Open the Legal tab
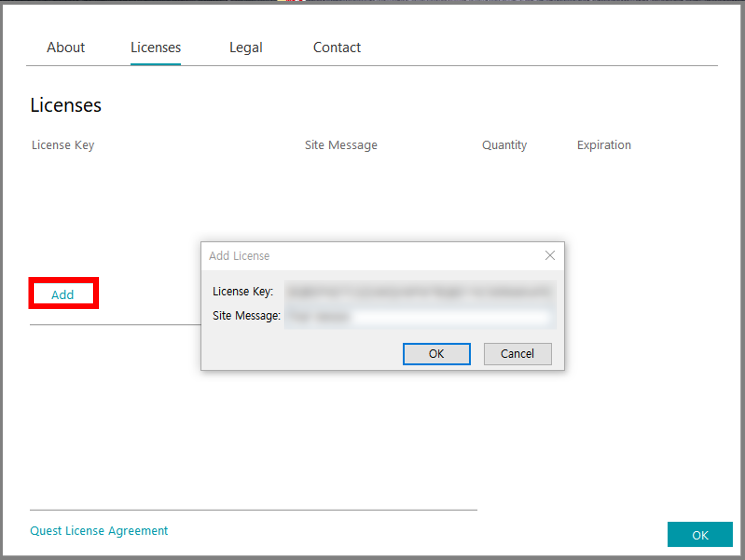The image size is (745, 560). (246, 47)
